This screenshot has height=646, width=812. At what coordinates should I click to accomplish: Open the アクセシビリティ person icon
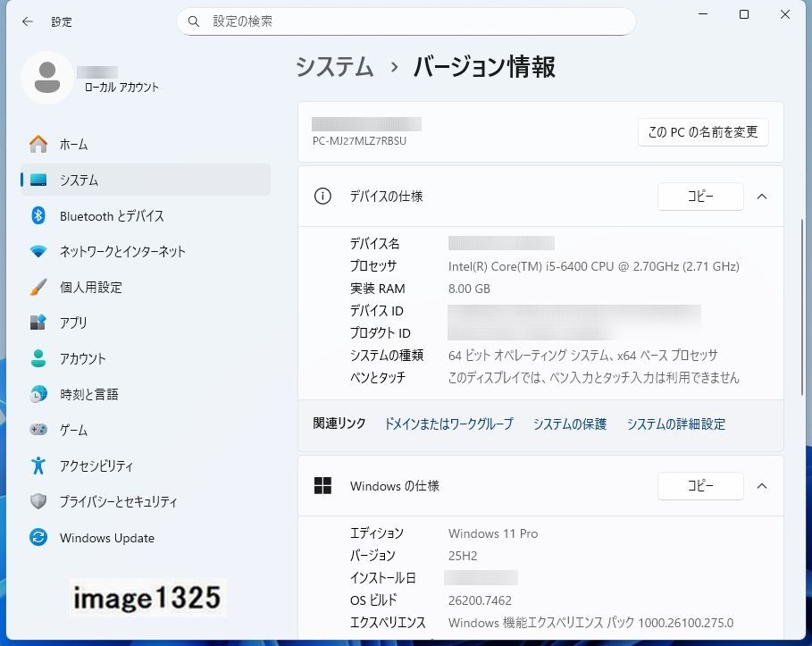click(x=38, y=466)
